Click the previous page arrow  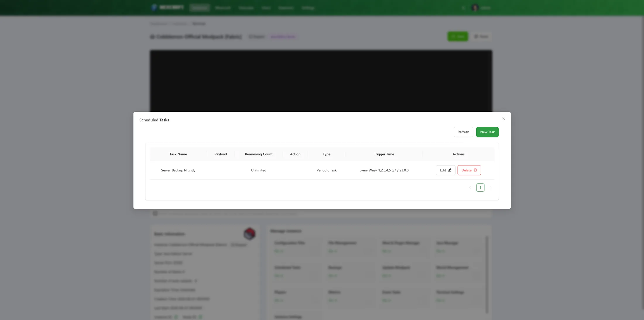coord(470,187)
